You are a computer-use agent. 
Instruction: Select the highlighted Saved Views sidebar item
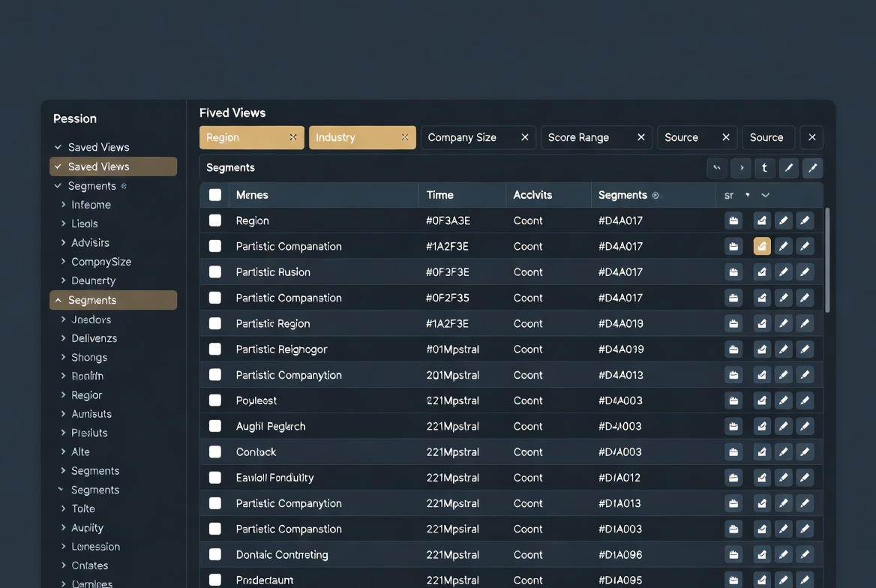tap(113, 166)
